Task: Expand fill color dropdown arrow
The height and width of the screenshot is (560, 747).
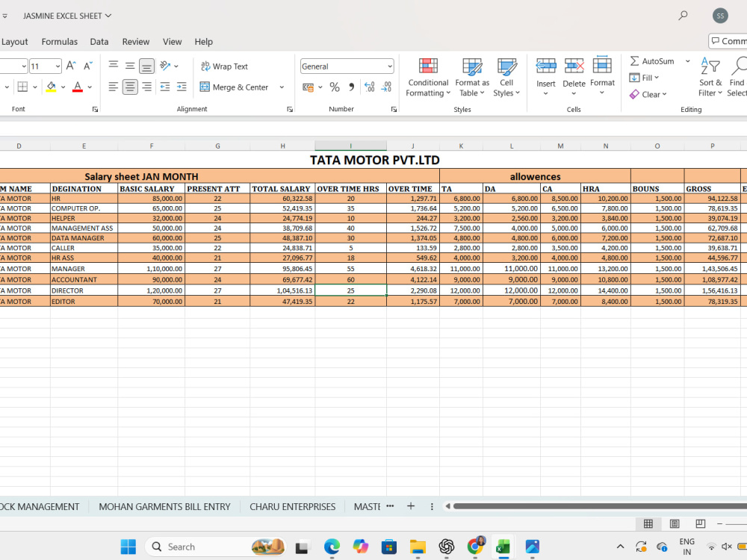Action: point(63,87)
